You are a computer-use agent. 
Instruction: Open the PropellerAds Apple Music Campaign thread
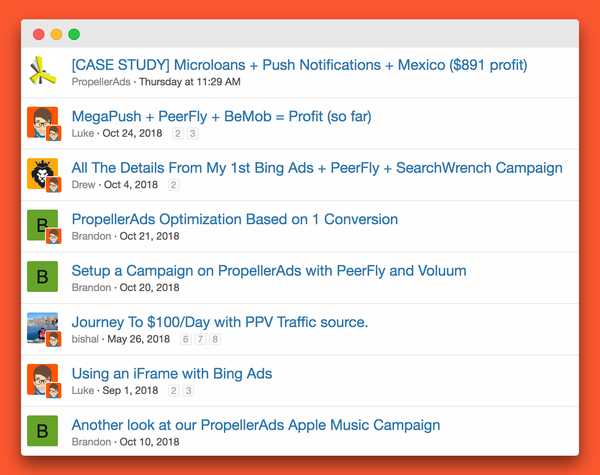(x=255, y=425)
